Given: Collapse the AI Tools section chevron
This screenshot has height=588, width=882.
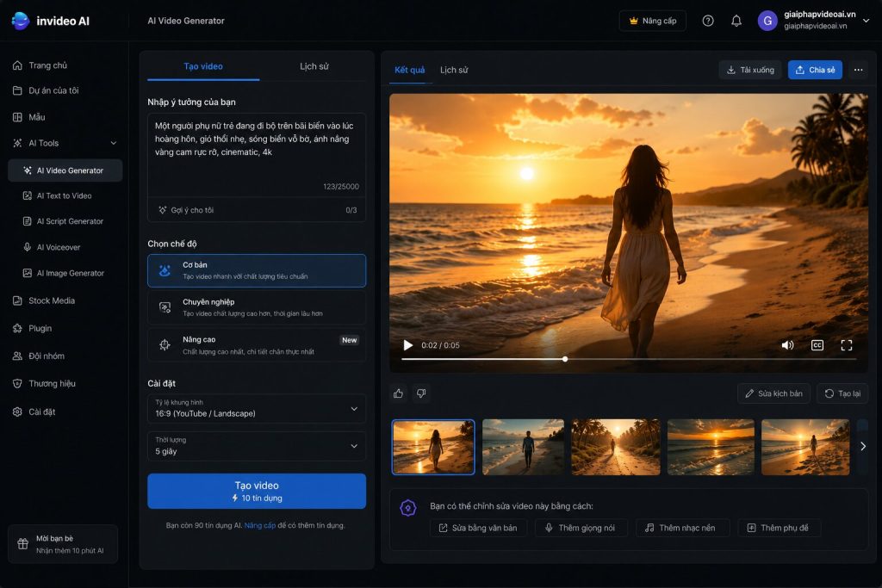Looking at the screenshot, I should pyautogui.click(x=114, y=143).
